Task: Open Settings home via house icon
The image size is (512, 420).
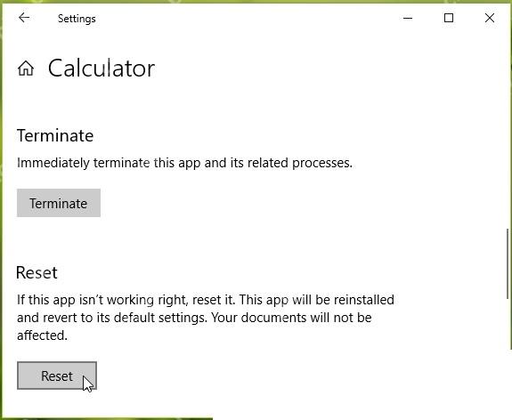Action: pyautogui.click(x=26, y=69)
